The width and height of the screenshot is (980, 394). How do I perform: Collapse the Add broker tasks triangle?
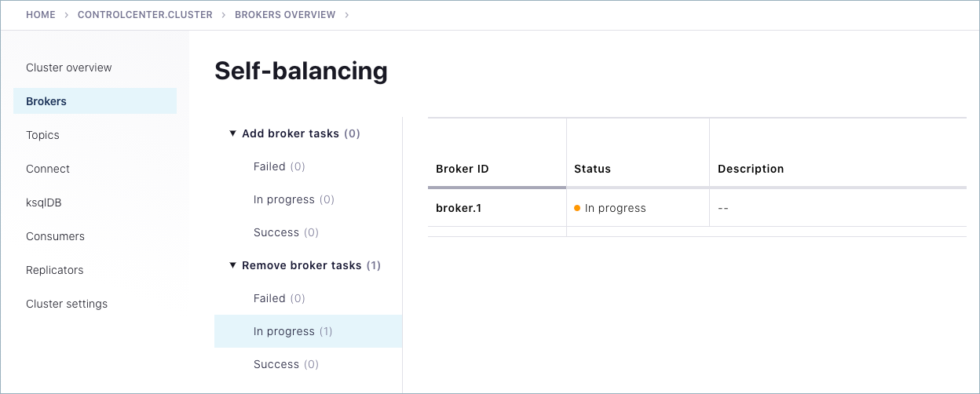click(x=232, y=133)
